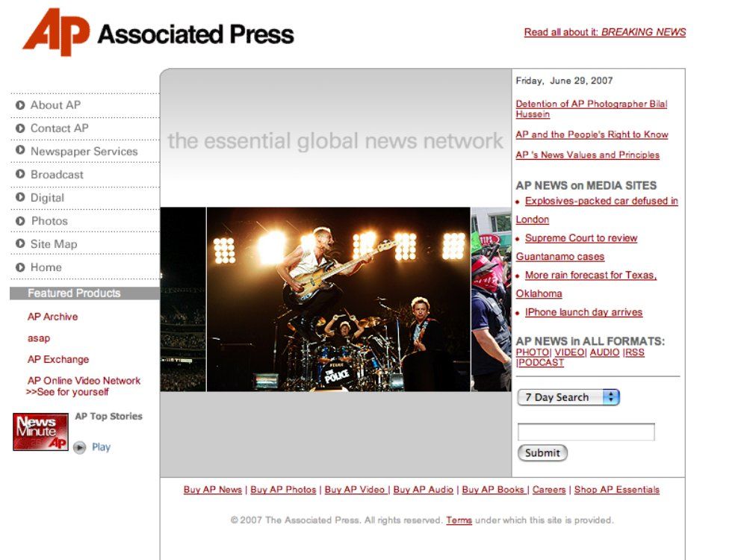The height and width of the screenshot is (560, 747).
Task: Open the Digital section
Action: point(47,198)
